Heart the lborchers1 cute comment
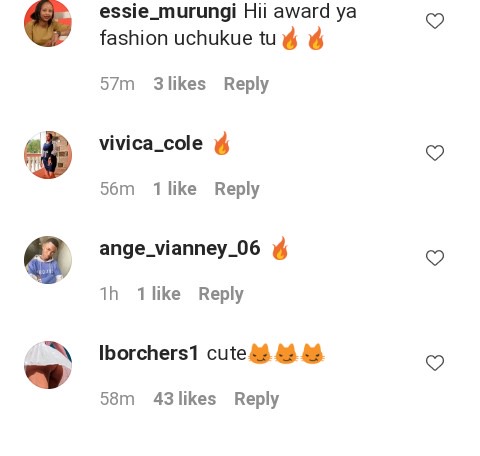480x456 pixels. tap(435, 363)
